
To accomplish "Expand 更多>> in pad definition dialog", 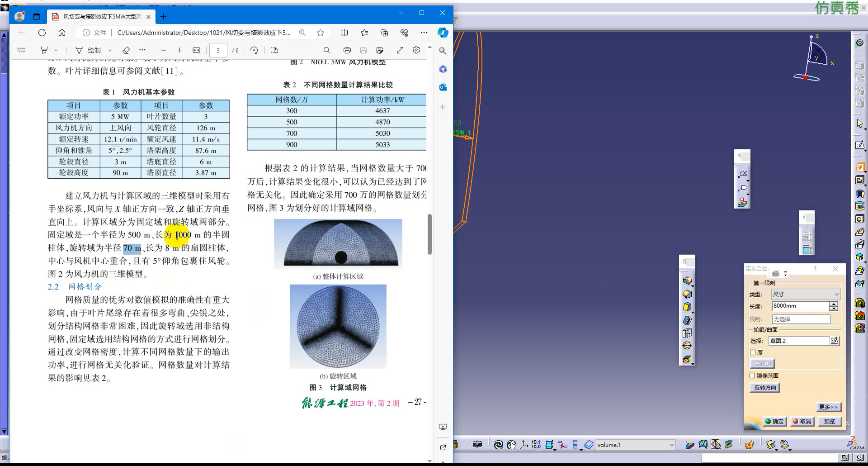I will (828, 407).
